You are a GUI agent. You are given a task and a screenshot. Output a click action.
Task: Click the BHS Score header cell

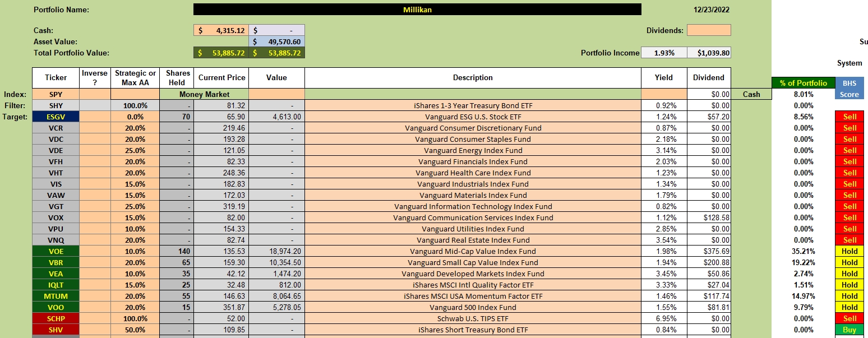coord(849,89)
